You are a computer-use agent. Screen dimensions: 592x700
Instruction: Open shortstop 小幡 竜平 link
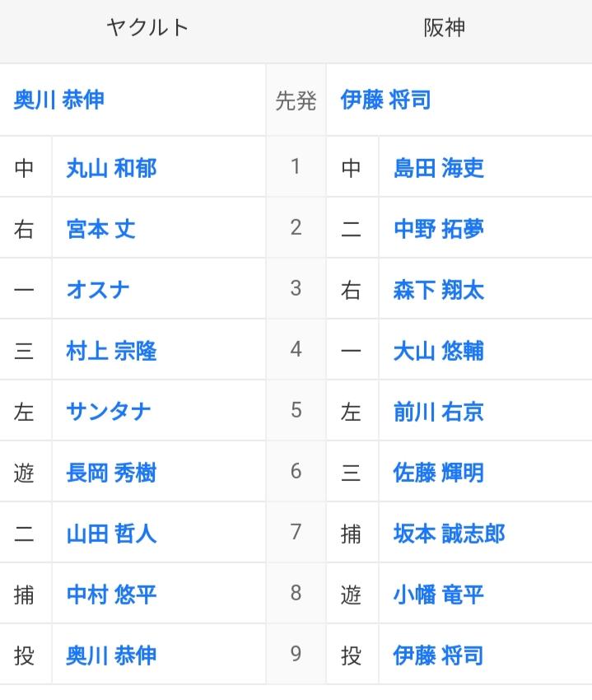click(438, 595)
